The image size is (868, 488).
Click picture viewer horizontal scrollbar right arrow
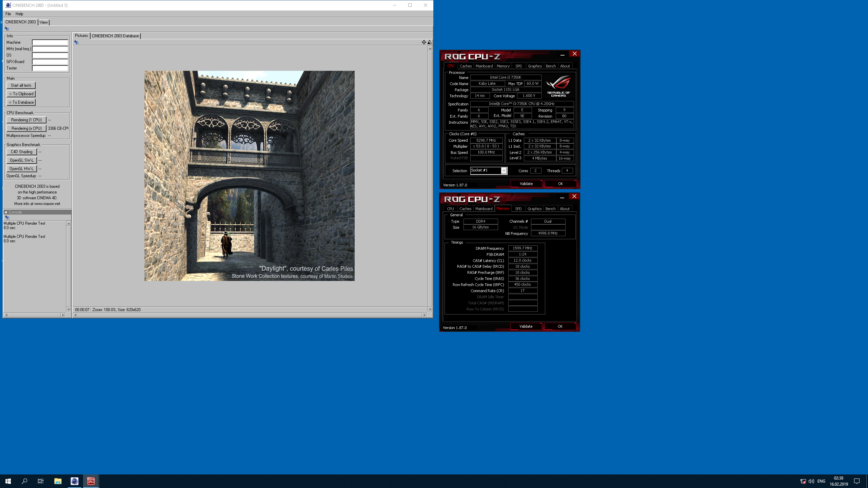coord(424,315)
